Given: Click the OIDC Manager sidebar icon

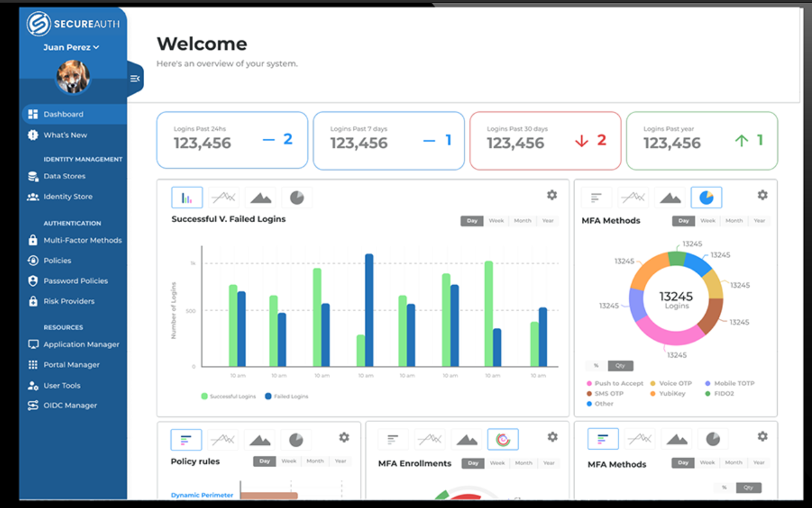Looking at the screenshot, I should pyautogui.click(x=32, y=405).
